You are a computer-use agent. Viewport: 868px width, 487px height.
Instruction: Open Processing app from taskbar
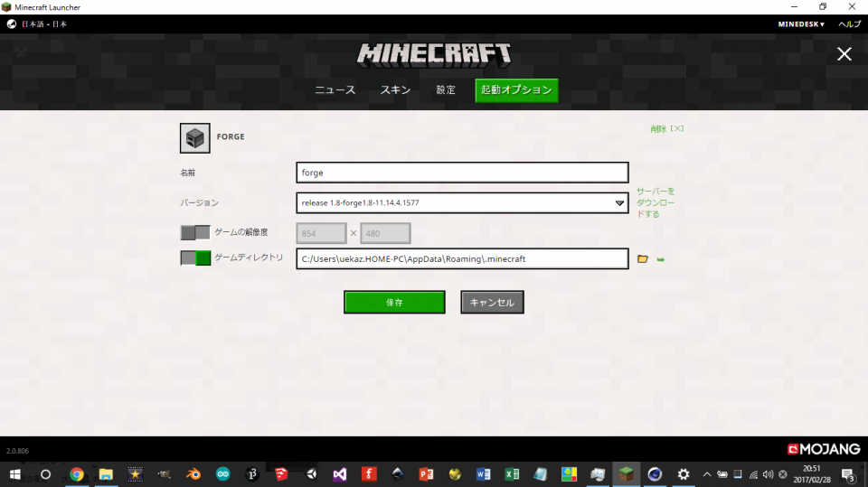coord(252,474)
